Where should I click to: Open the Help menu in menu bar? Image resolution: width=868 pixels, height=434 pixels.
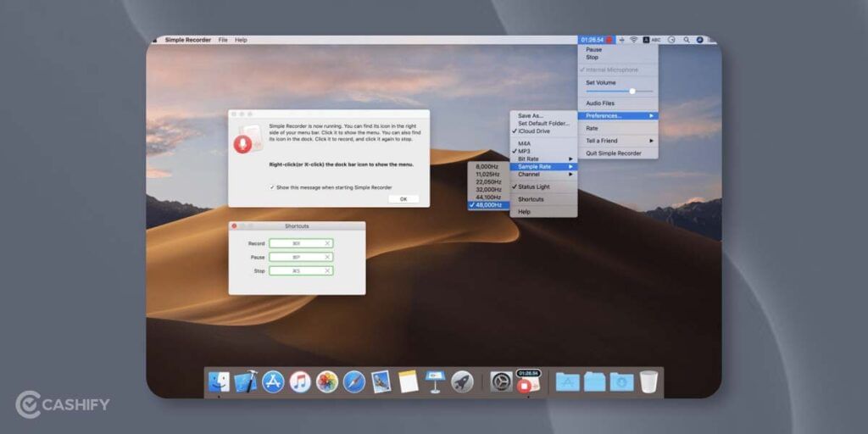point(241,40)
